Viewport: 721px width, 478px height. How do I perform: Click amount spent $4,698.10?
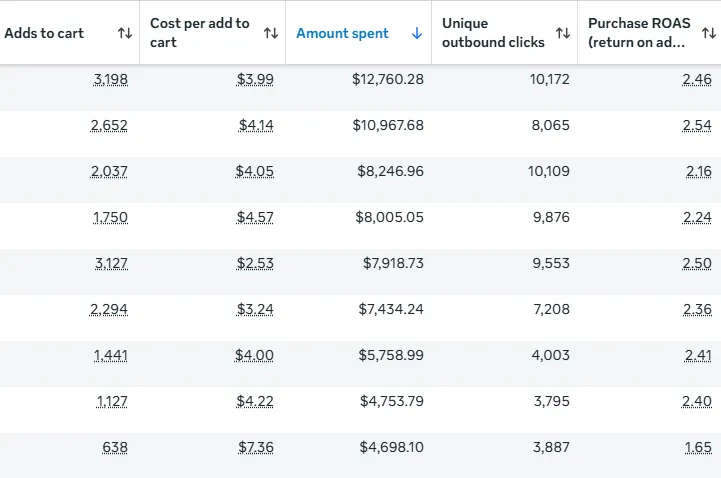click(391, 447)
